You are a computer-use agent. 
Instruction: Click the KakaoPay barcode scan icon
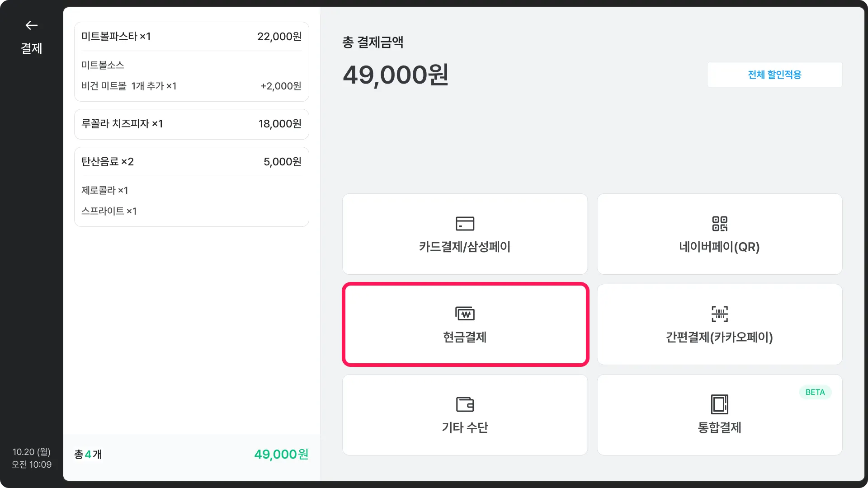point(719,314)
